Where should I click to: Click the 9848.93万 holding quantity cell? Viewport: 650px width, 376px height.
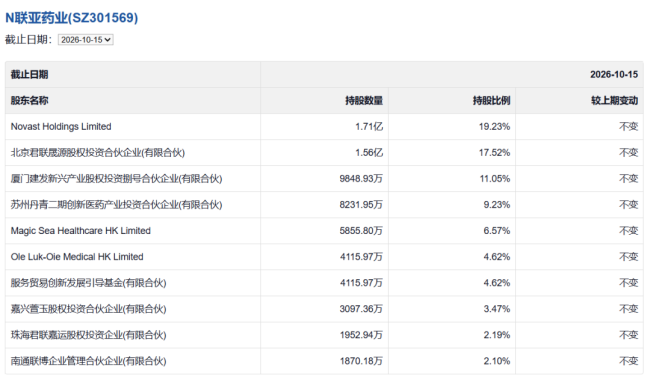(361, 179)
